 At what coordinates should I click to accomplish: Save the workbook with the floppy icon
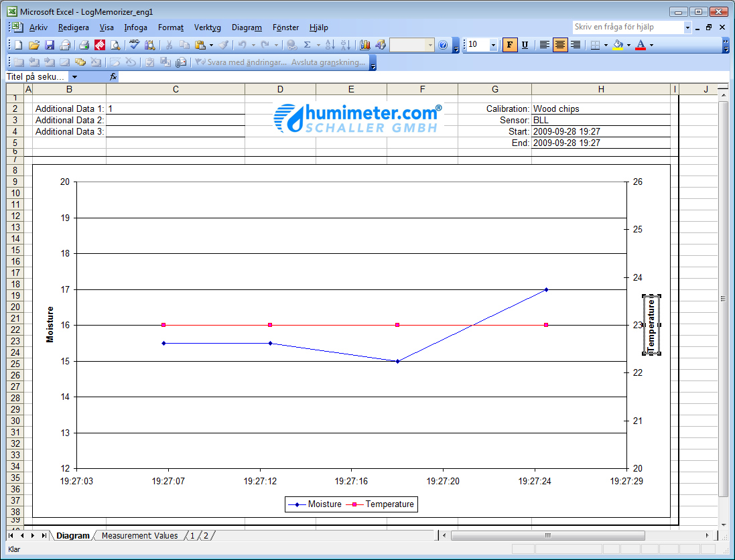click(49, 45)
